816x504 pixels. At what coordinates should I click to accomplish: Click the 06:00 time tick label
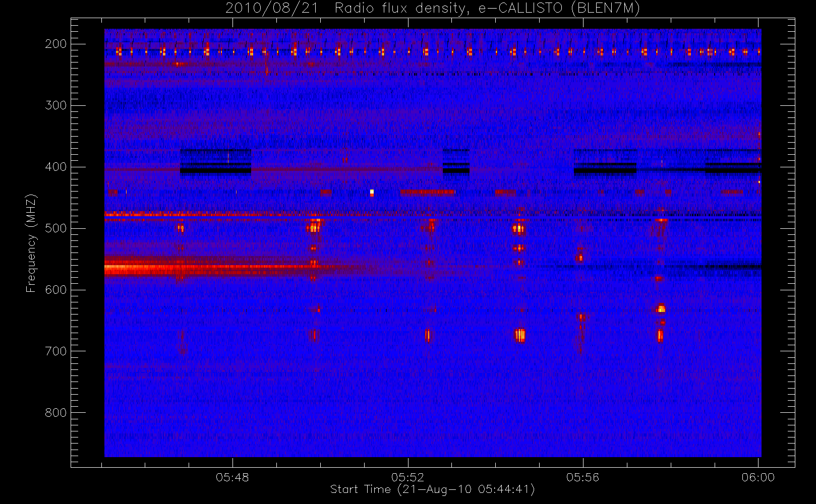pos(758,477)
